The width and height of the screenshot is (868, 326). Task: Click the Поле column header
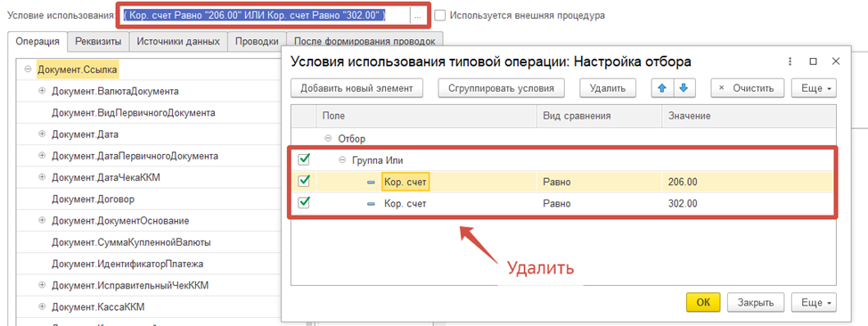click(x=426, y=116)
